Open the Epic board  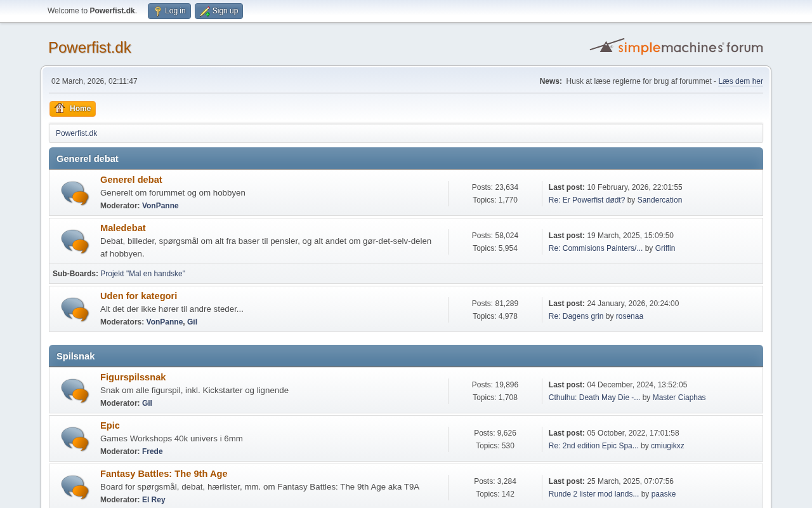110,425
